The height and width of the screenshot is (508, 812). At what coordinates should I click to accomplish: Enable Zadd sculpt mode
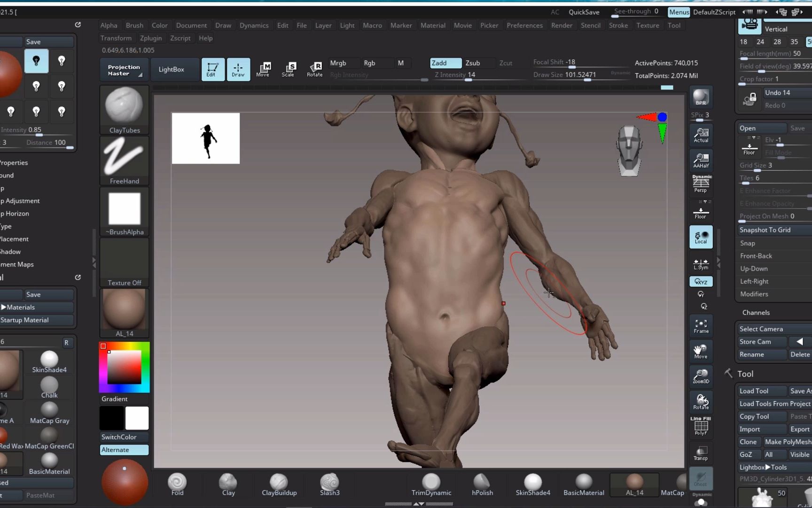(446, 63)
